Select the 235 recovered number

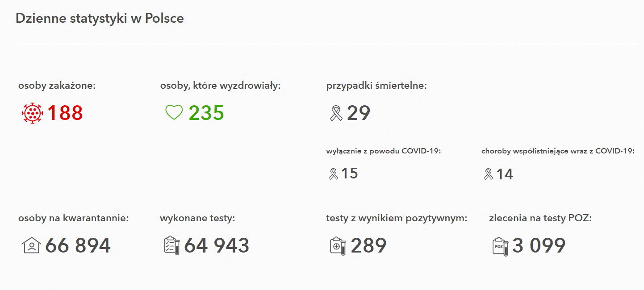(206, 113)
